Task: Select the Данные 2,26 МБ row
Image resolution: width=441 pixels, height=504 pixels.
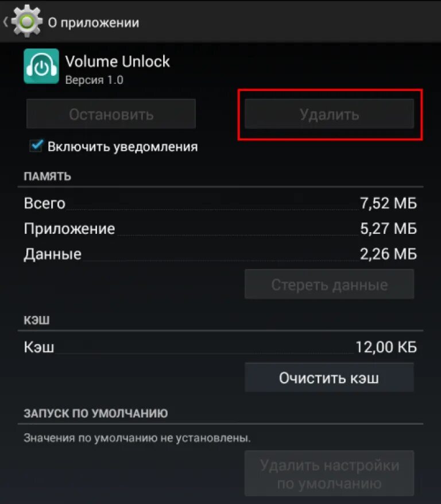Action: pos(220,254)
